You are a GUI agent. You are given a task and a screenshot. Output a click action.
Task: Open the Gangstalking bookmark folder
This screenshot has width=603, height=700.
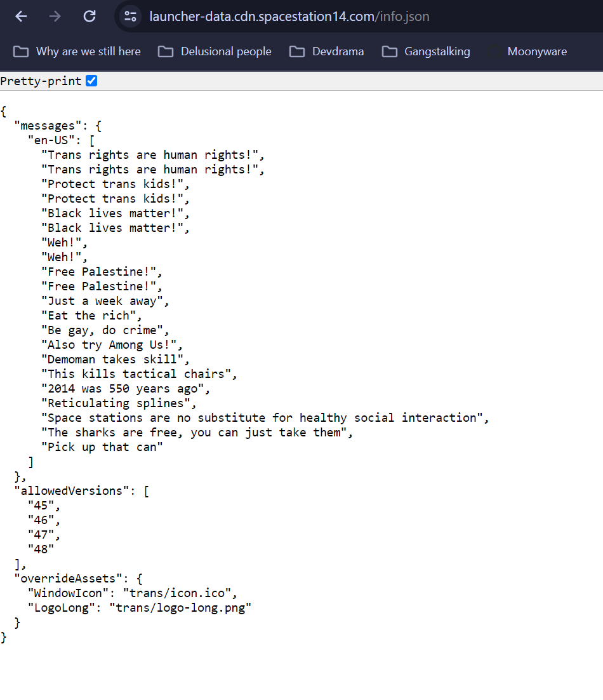pyautogui.click(x=426, y=51)
